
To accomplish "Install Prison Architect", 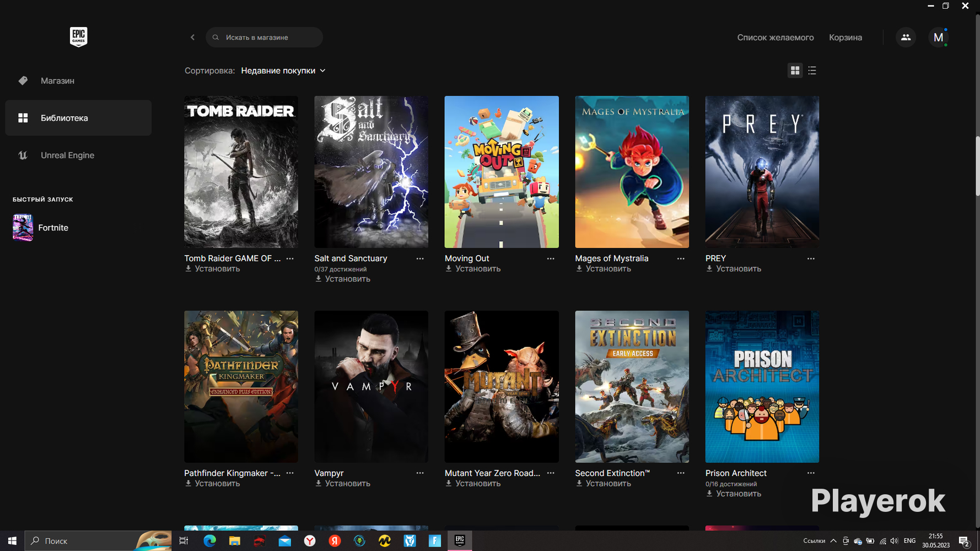I will point(734,494).
